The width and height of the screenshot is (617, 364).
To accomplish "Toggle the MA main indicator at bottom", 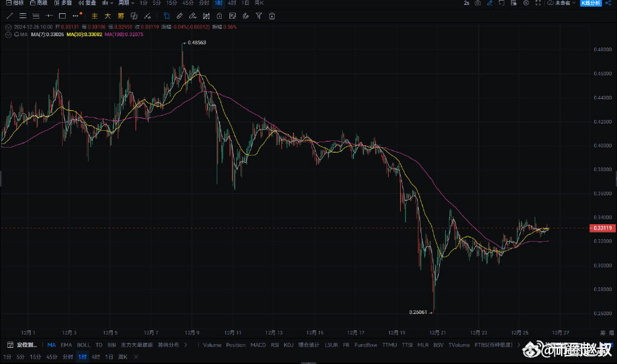I will [51, 345].
